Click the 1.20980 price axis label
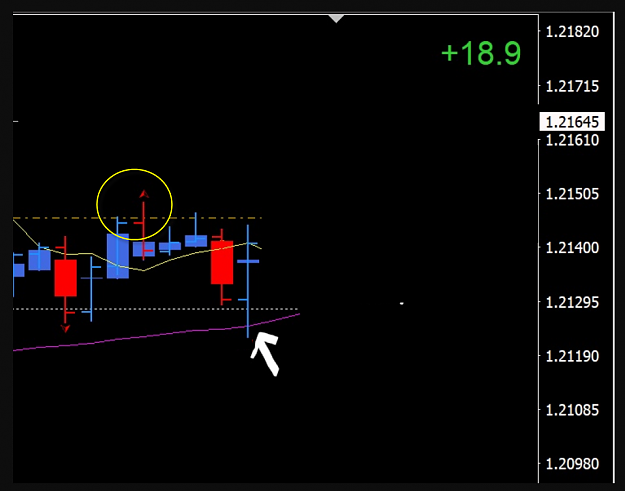This screenshot has width=625, height=491. tap(572, 464)
